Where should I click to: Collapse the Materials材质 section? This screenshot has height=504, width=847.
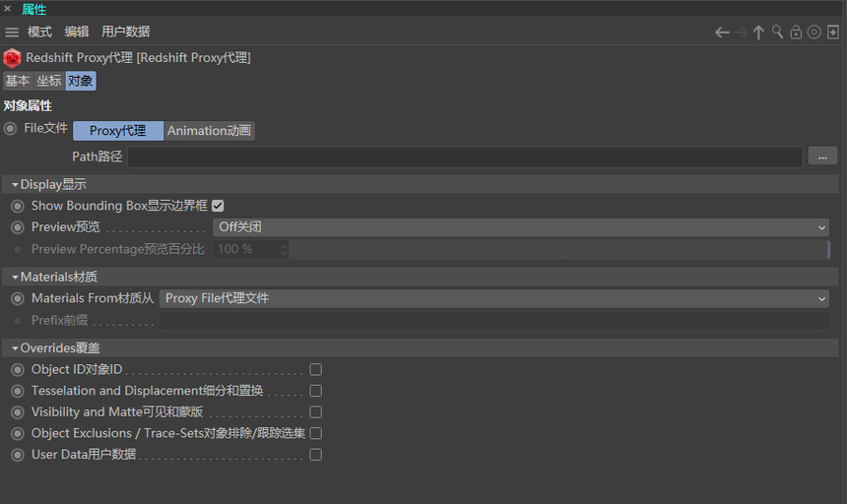[15, 277]
